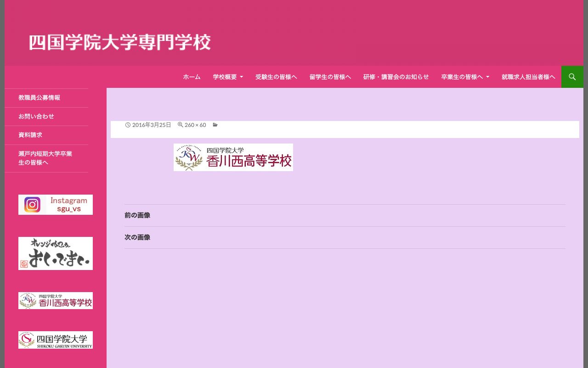Go to the next image via 次の画像
The width and height of the screenshot is (588, 368).
[x=137, y=237]
